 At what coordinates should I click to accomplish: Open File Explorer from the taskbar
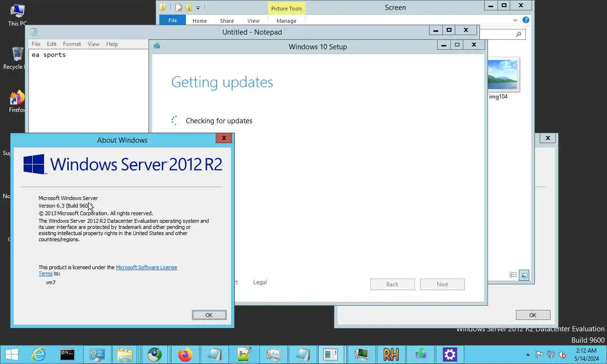click(125, 354)
